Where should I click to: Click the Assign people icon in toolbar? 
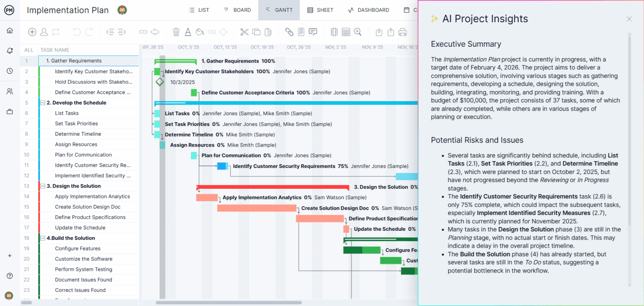44,32
